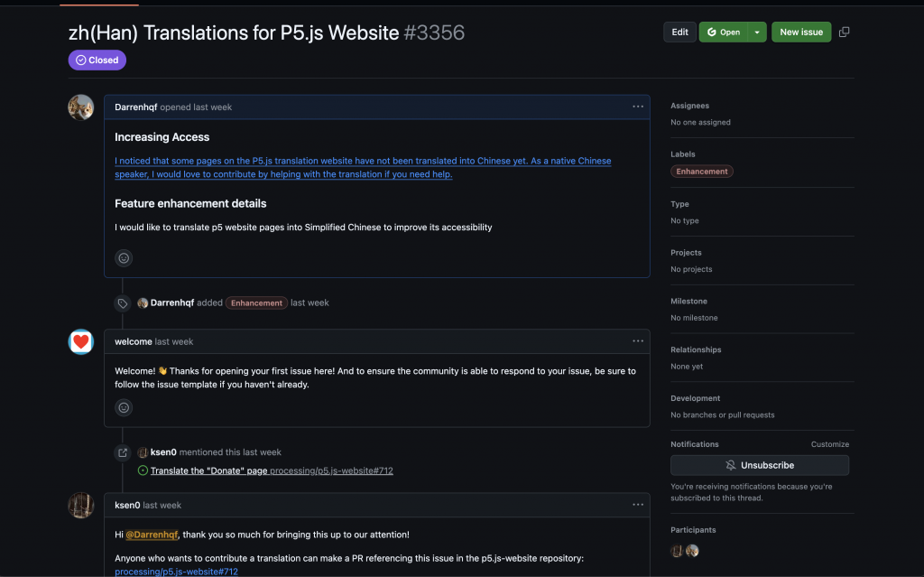The width and height of the screenshot is (924, 577).
Task: Click the green Open button
Action: pos(724,32)
